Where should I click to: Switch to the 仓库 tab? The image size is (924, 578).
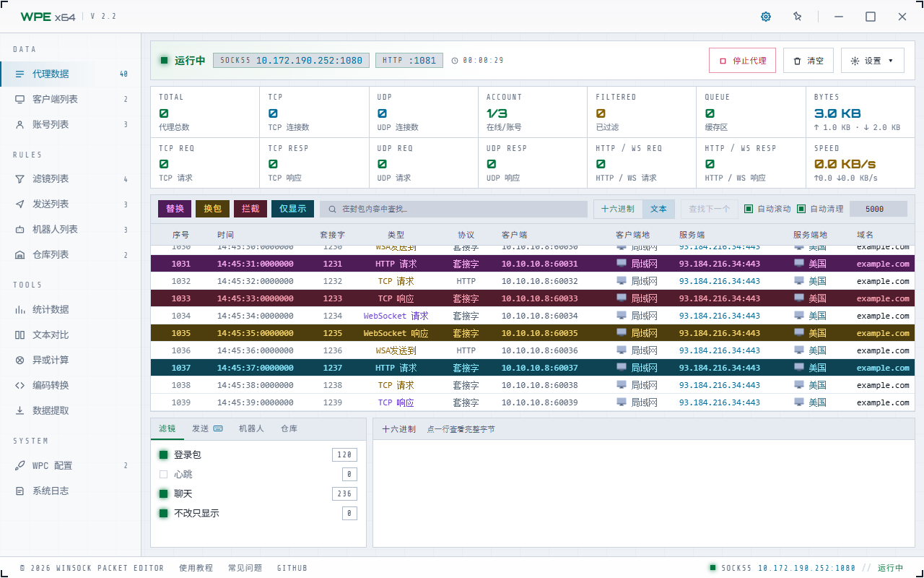point(289,428)
